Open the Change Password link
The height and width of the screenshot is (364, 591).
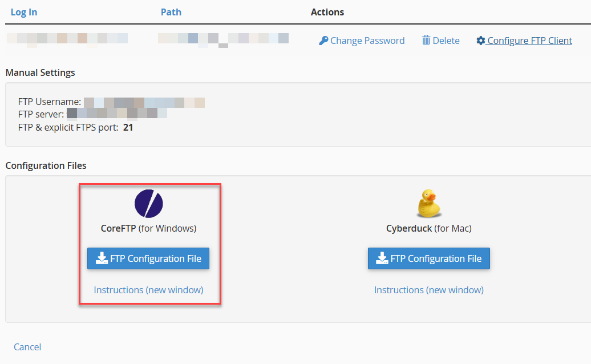click(x=367, y=41)
